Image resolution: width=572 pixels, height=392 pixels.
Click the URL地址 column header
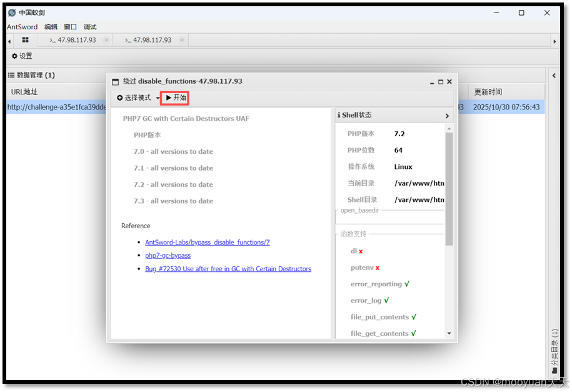tap(24, 92)
